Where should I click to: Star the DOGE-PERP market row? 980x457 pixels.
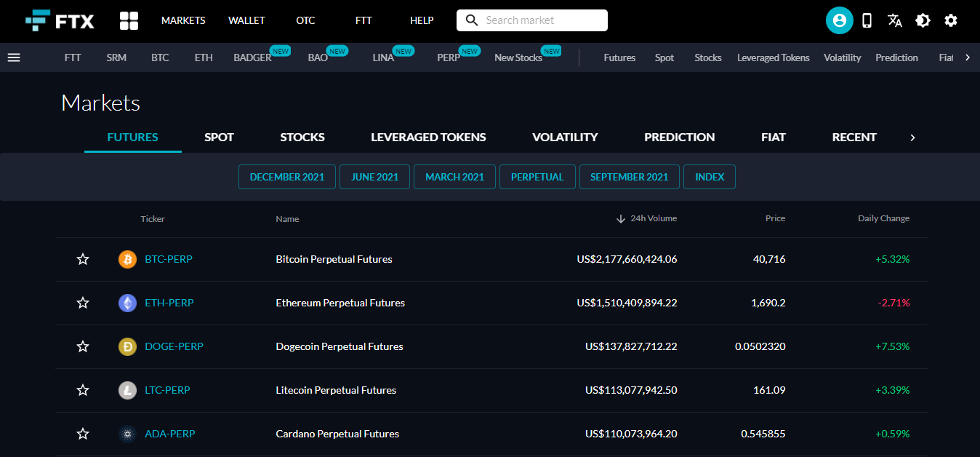coord(83,346)
